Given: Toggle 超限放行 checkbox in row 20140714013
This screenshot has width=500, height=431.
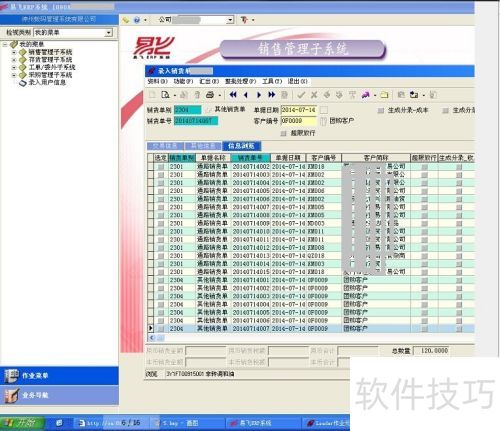Looking at the screenshot, I should 424,256.
